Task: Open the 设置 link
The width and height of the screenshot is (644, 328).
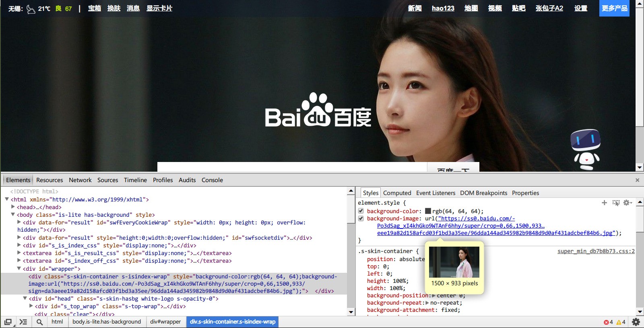Action: click(580, 8)
